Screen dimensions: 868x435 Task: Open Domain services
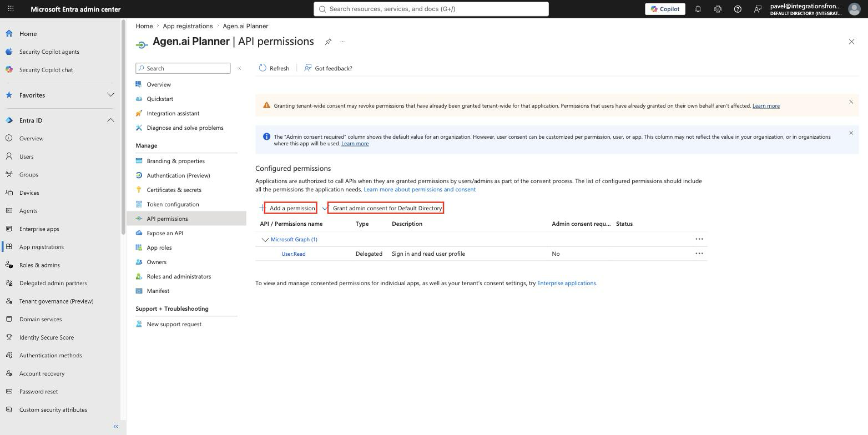(x=41, y=319)
